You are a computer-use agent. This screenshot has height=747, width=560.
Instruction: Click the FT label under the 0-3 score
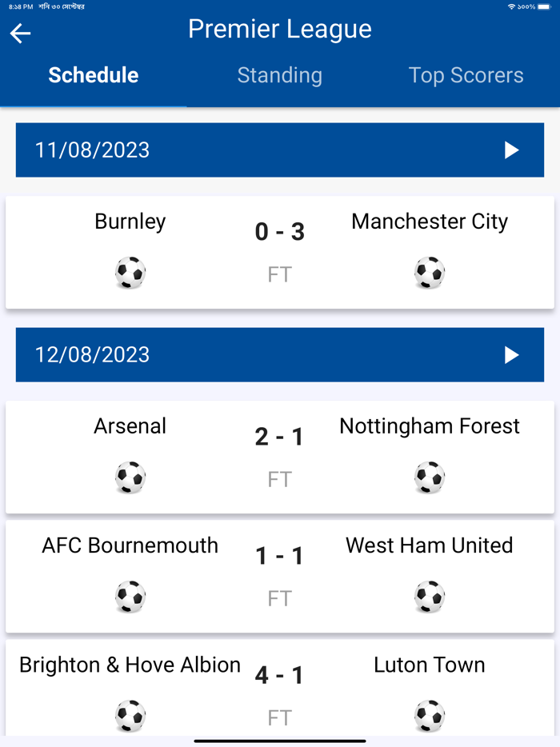280,274
